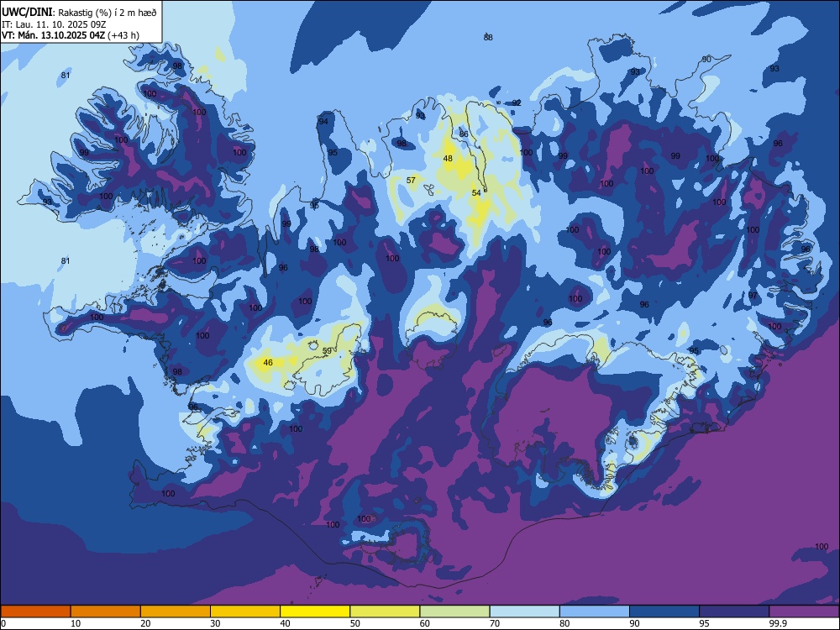Click the '0' legend tick label
Image resolution: width=840 pixels, height=630 pixels.
click(x=3, y=623)
